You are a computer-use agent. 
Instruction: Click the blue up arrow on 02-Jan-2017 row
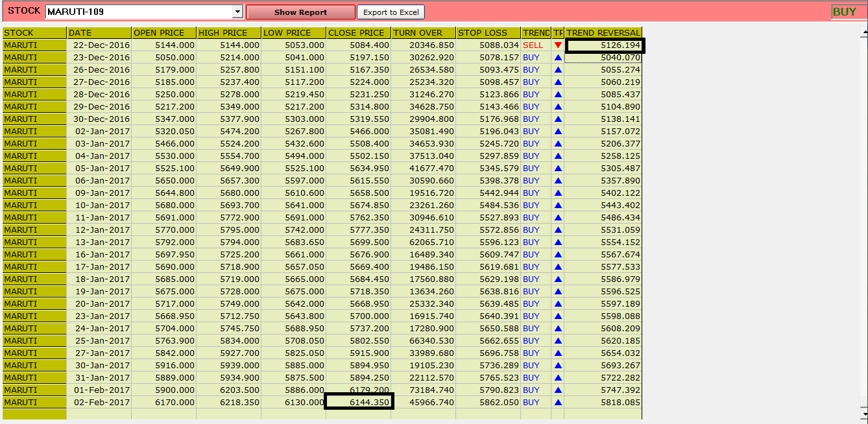pos(558,132)
